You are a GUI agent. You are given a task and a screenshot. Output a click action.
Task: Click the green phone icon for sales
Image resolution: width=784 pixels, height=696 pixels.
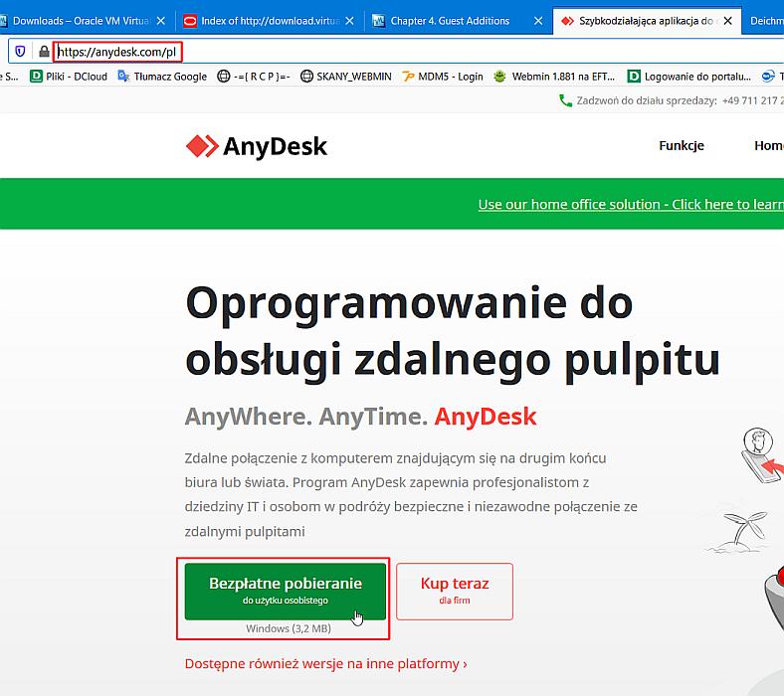tap(565, 100)
